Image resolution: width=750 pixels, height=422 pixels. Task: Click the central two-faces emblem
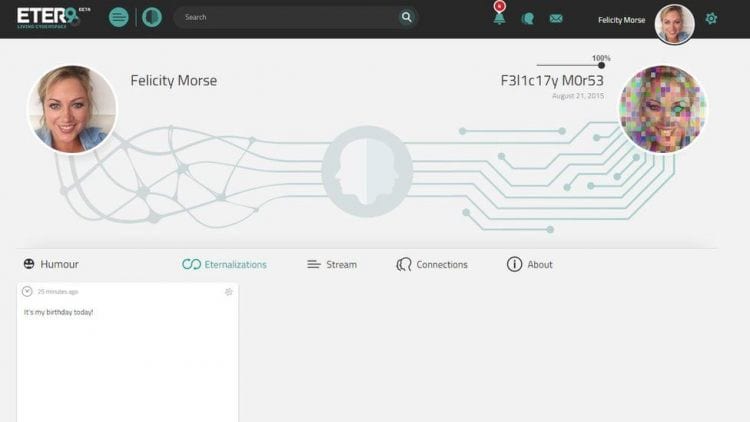pyautogui.click(x=367, y=171)
